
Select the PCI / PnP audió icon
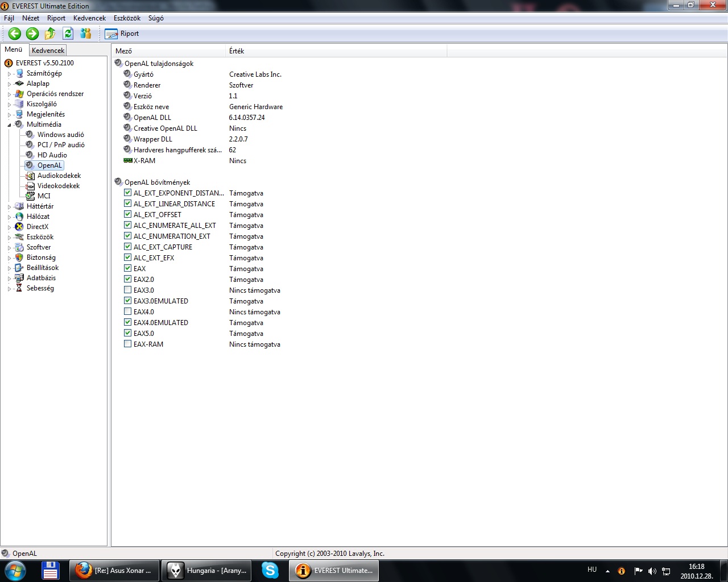point(30,145)
